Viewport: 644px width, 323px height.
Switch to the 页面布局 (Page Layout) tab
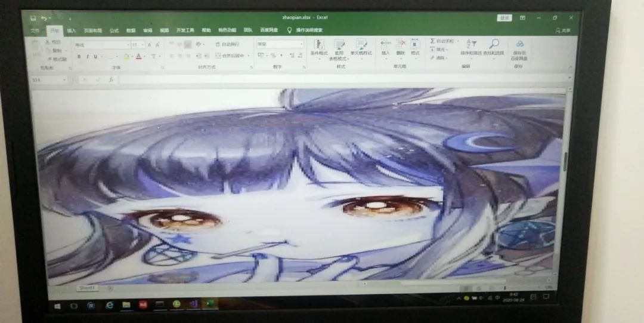[x=93, y=30]
